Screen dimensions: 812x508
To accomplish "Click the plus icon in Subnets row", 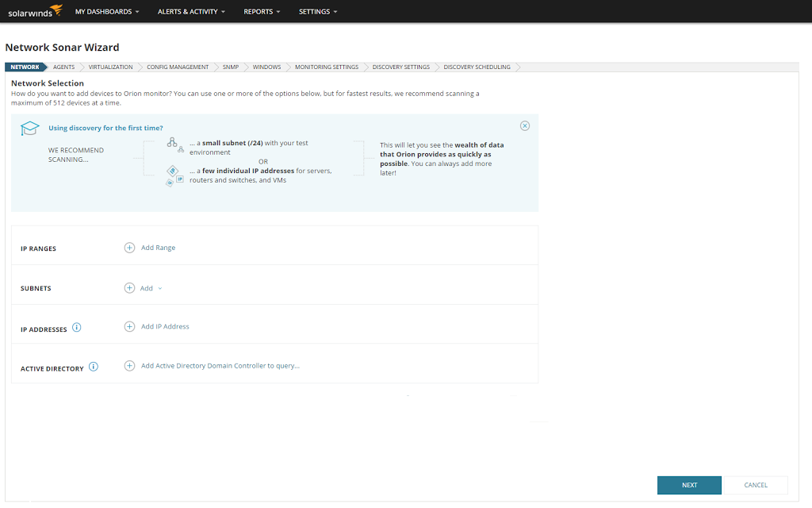I will 129,288.
